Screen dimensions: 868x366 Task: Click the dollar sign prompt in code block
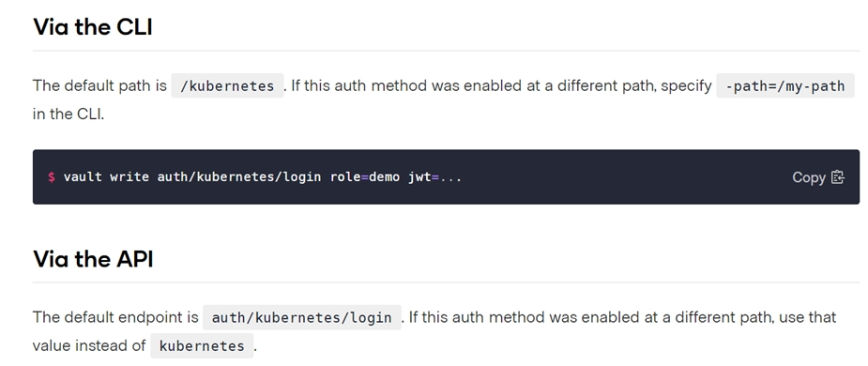(51, 177)
